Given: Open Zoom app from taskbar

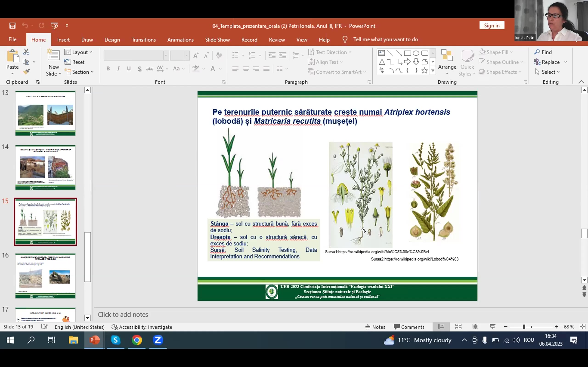Looking at the screenshot, I should [158, 340].
